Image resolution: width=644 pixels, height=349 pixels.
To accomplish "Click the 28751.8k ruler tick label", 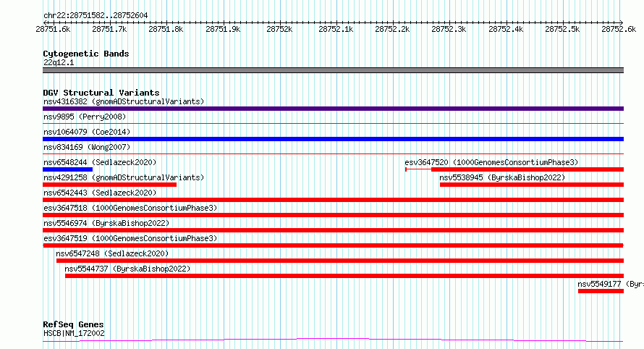I will (166, 29).
